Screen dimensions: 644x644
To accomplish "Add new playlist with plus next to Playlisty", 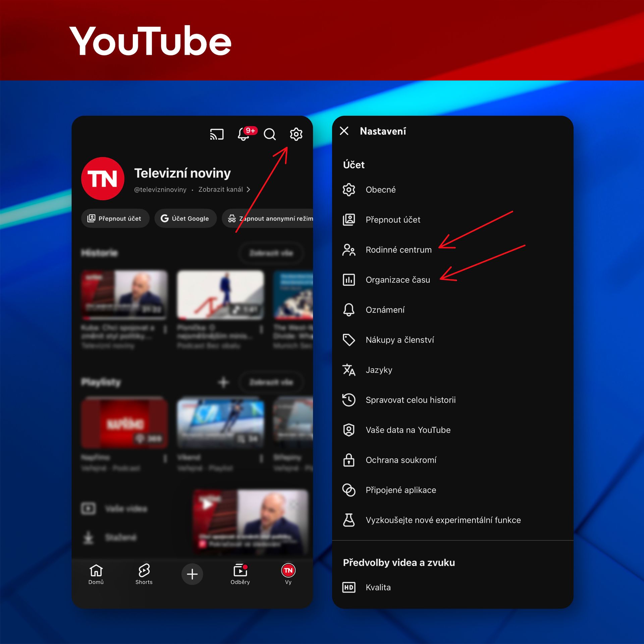I will point(223,382).
